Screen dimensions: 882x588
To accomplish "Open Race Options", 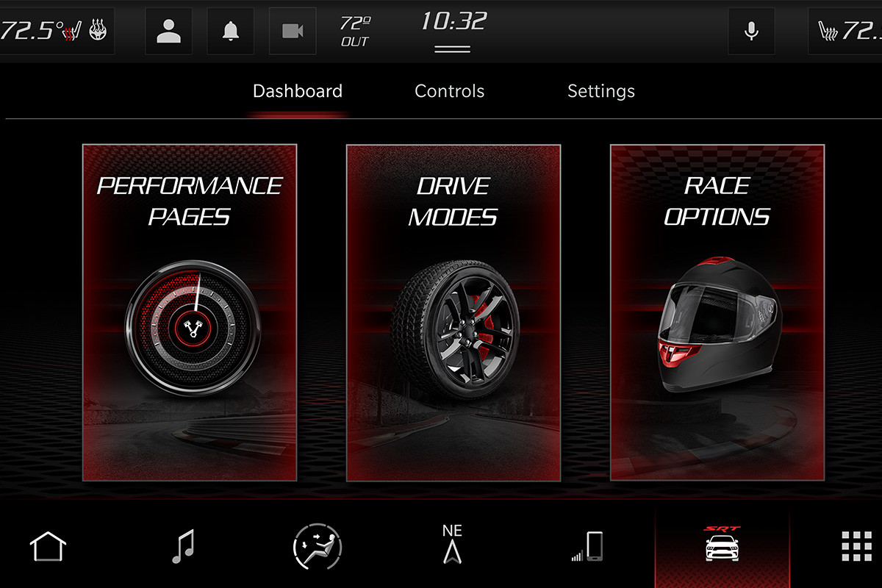I will pyautogui.click(x=717, y=309).
